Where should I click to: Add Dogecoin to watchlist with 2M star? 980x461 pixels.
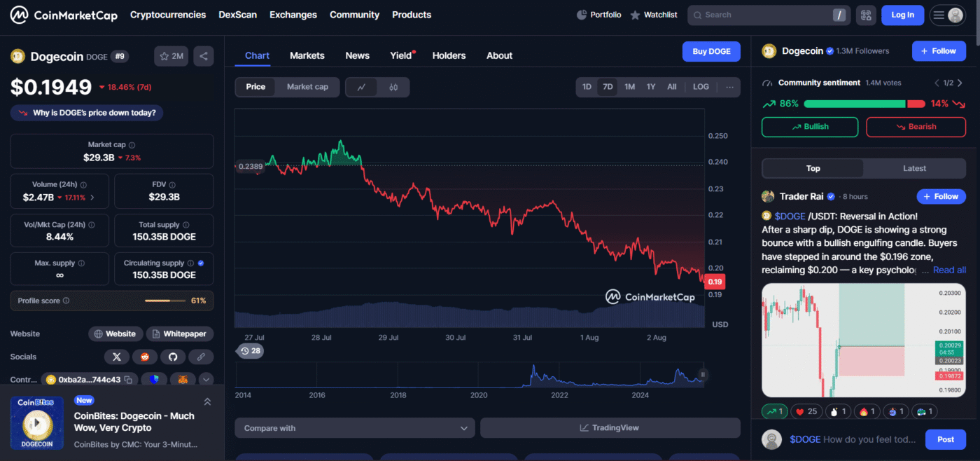point(171,56)
